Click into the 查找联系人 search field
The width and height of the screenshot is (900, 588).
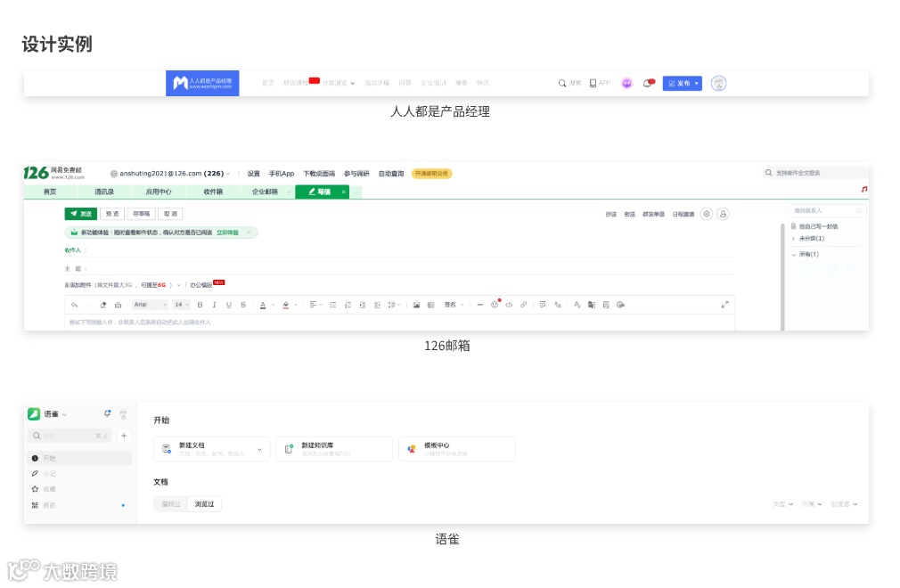(827, 210)
